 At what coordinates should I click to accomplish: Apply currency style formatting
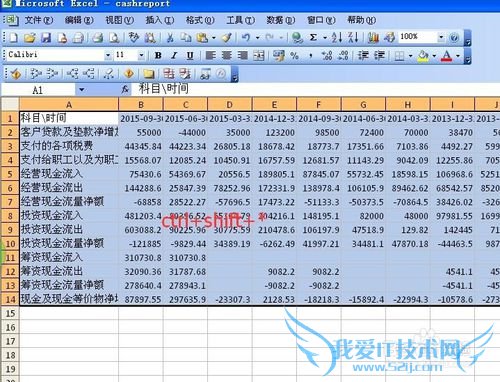coord(279,55)
